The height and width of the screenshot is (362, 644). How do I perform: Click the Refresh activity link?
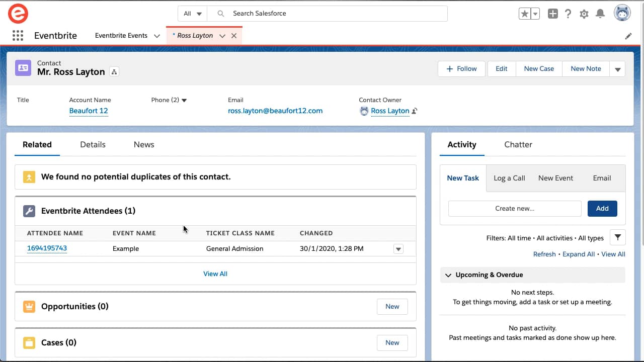pyautogui.click(x=544, y=254)
